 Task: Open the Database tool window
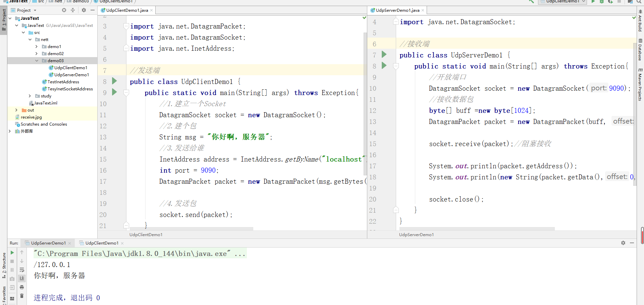(640, 50)
